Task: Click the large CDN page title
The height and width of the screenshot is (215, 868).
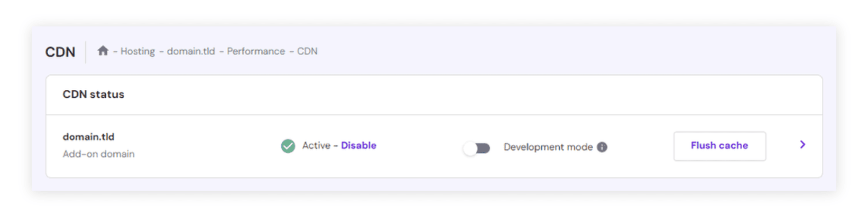Action: click(60, 52)
